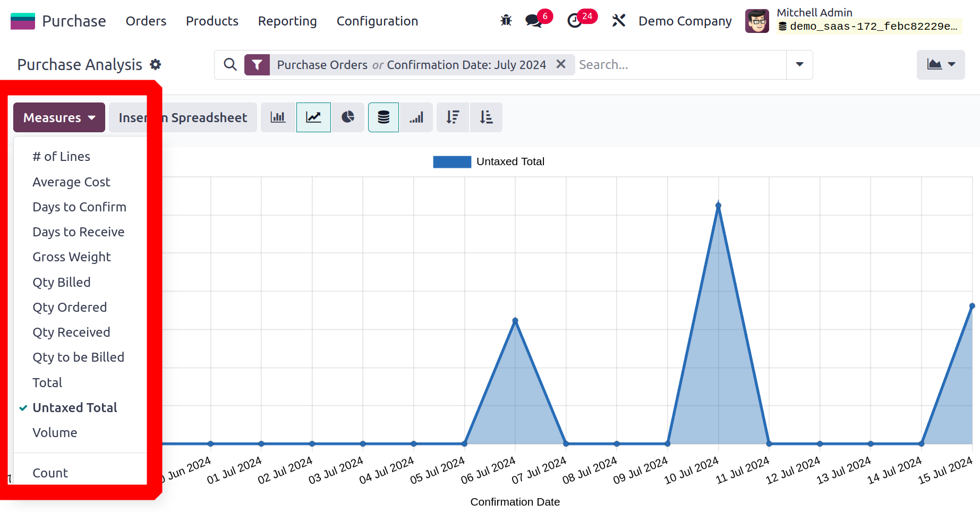Viewport: 980px width, 512px height.
Task: Expand the search filter options arrow
Action: tap(799, 65)
